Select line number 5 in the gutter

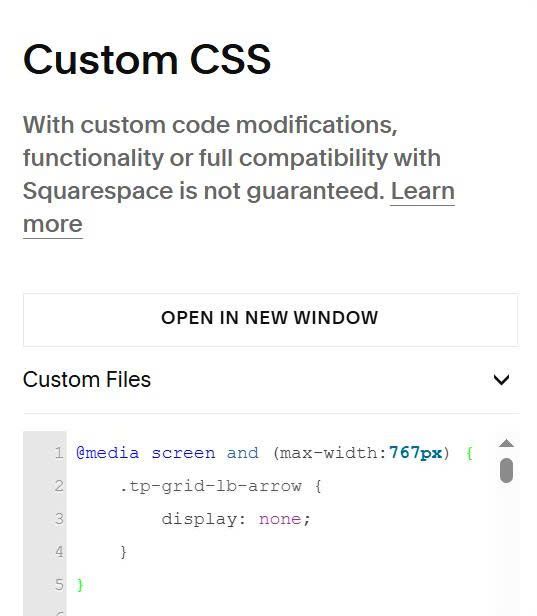pyautogui.click(x=59, y=585)
